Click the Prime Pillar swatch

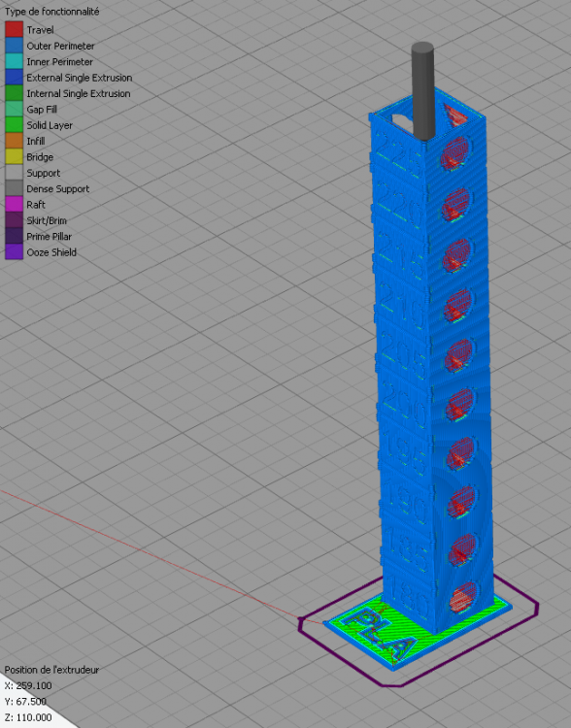click(14, 236)
